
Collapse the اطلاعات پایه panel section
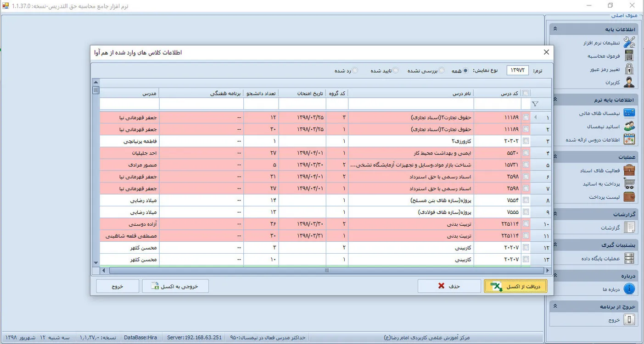pos(555,29)
